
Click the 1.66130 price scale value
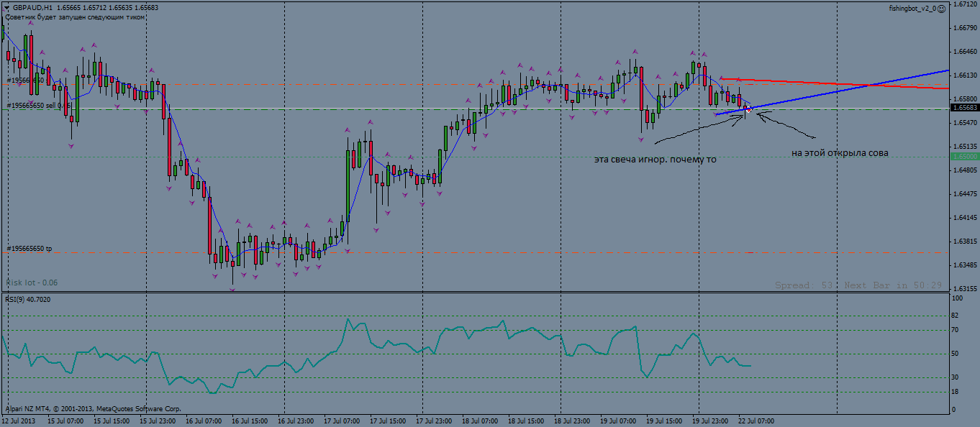964,75
